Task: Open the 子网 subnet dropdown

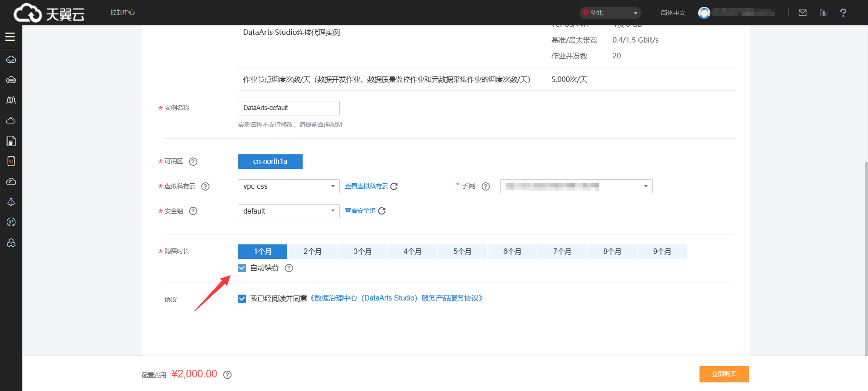Action: pos(576,186)
